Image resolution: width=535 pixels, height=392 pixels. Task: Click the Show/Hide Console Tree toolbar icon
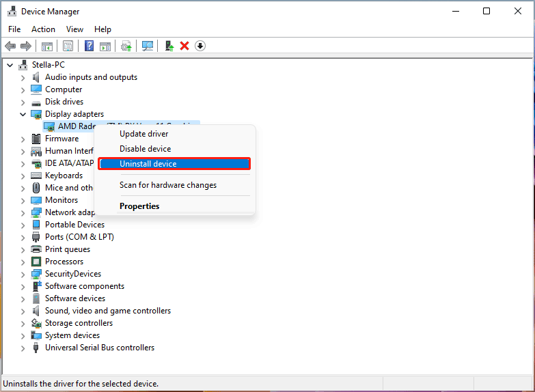point(47,46)
